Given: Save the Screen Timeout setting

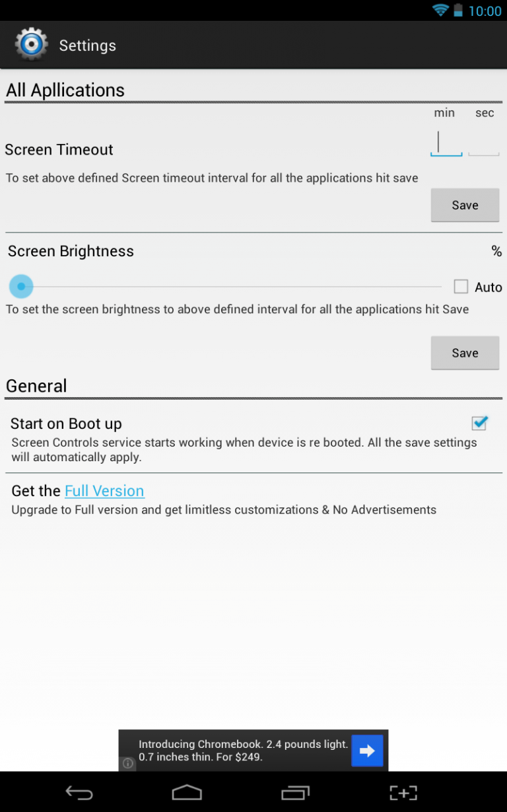Looking at the screenshot, I should point(465,205).
